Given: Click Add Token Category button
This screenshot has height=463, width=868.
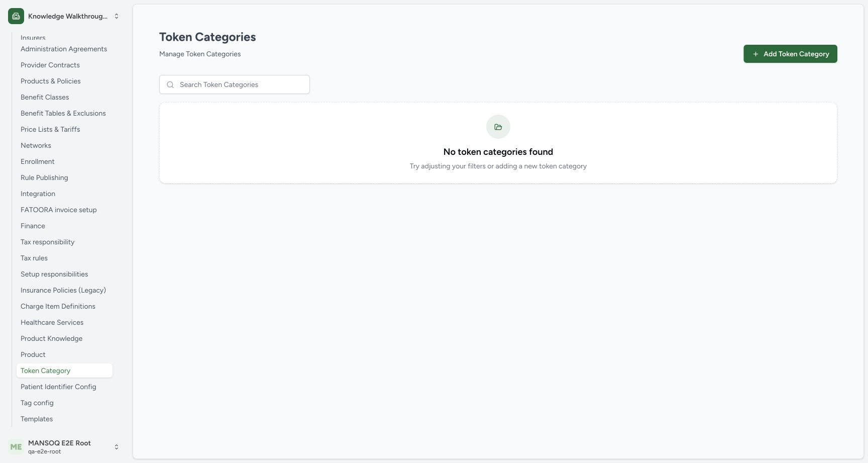Looking at the screenshot, I should point(790,54).
